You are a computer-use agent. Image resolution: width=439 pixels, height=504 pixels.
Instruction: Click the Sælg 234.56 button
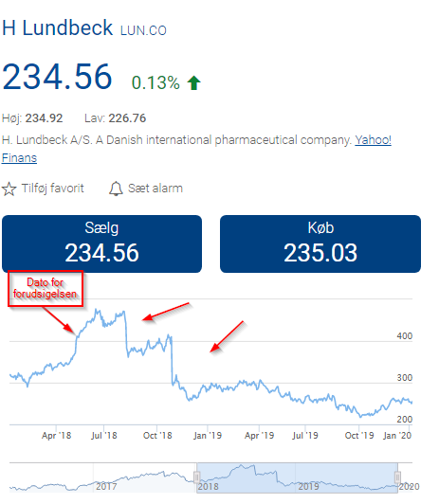tap(102, 244)
